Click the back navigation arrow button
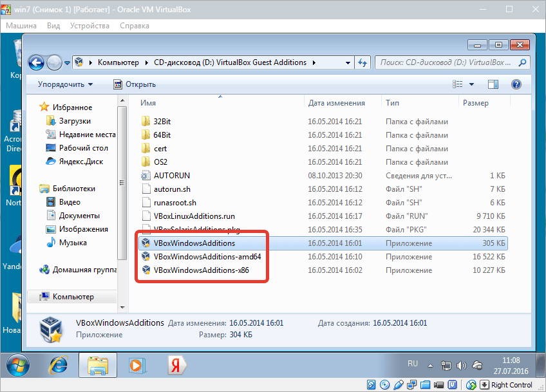Viewport: 546px width, 392px height. click(x=37, y=62)
